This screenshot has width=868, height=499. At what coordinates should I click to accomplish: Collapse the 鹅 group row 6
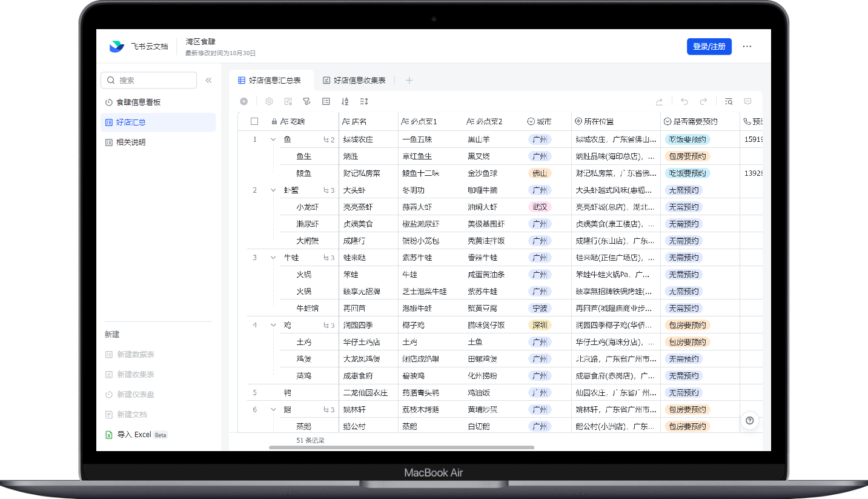coord(273,410)
